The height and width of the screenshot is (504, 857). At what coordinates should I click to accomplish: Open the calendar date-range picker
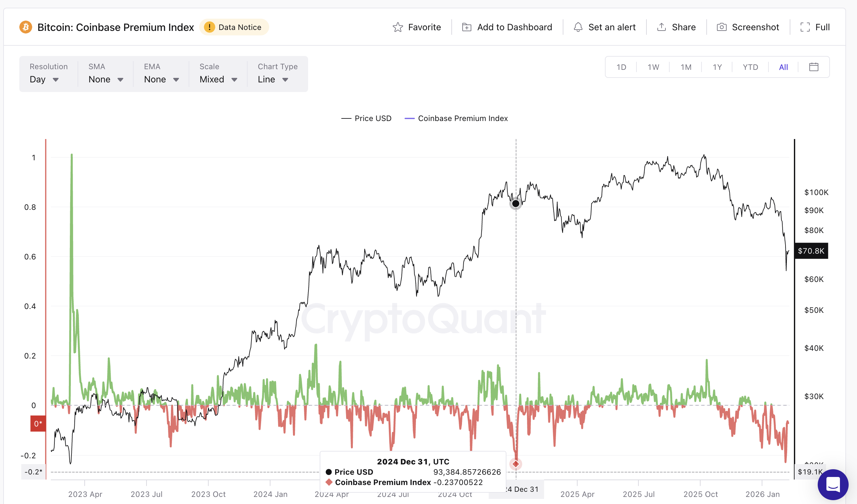(x=814, y=67)
